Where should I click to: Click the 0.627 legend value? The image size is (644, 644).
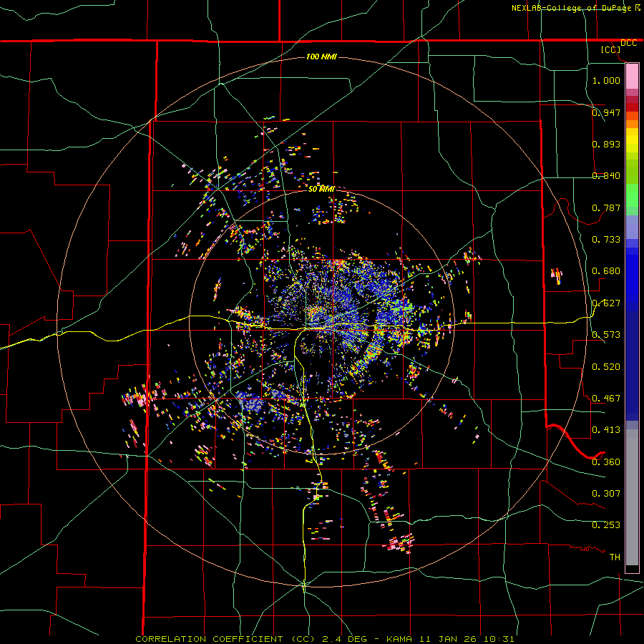(606, 303)
